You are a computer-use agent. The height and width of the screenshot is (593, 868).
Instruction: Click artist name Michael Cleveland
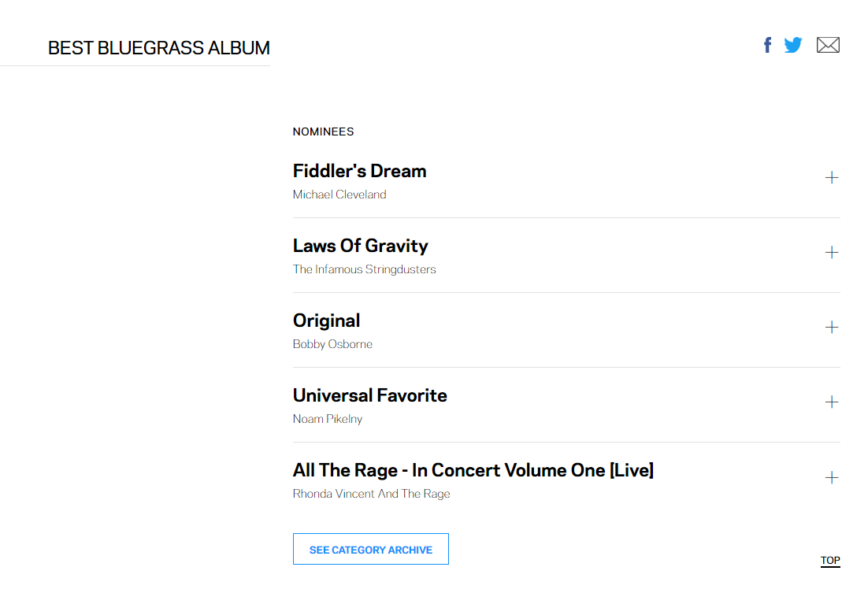pyautogui.click(x=339, y=195)
